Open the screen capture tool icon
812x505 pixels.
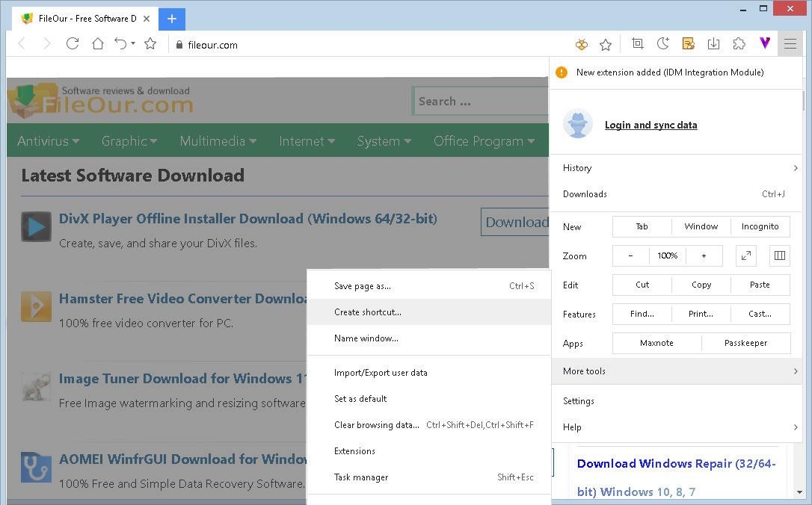(638, 44)
